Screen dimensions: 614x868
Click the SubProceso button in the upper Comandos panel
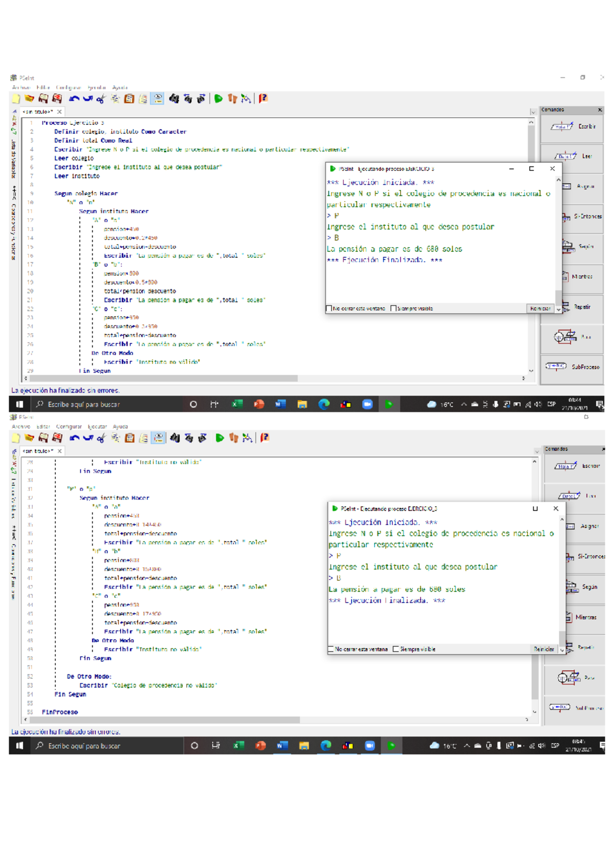[x=572, y=367]
